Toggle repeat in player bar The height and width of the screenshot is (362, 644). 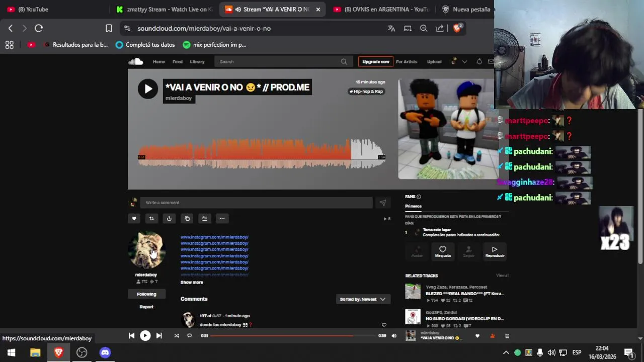click(190, 336)
